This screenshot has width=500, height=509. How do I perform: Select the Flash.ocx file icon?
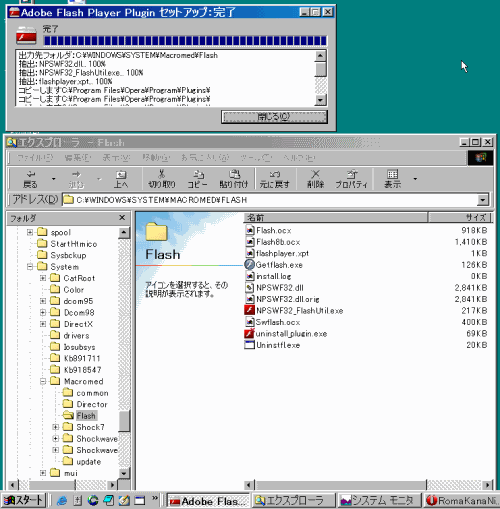click(250, 230)
